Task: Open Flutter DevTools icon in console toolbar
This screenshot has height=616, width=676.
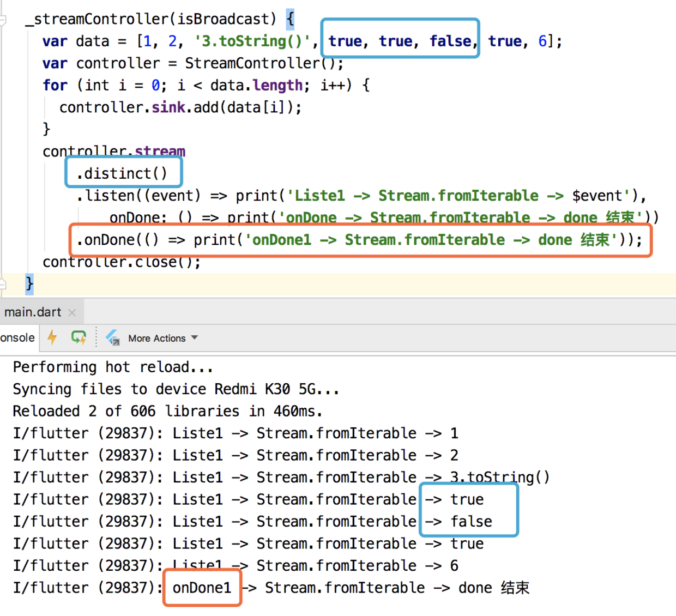Action: tap(113, 337)
